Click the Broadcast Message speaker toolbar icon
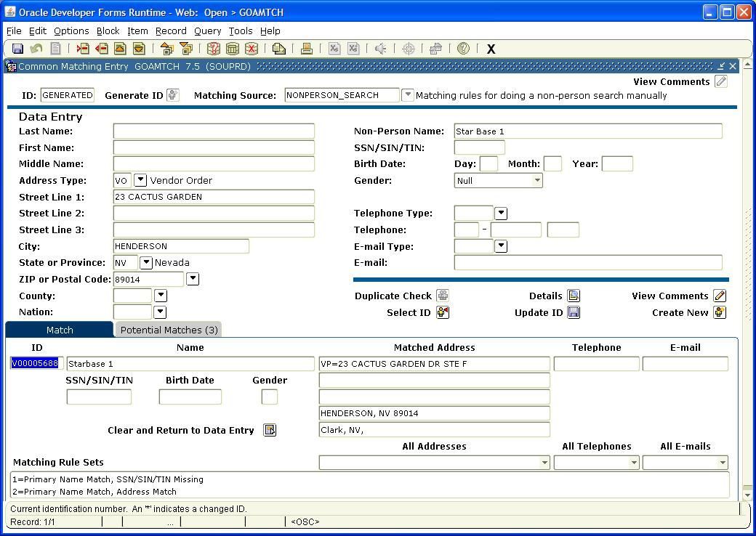The image size is (756, 536). coord(380,49)
